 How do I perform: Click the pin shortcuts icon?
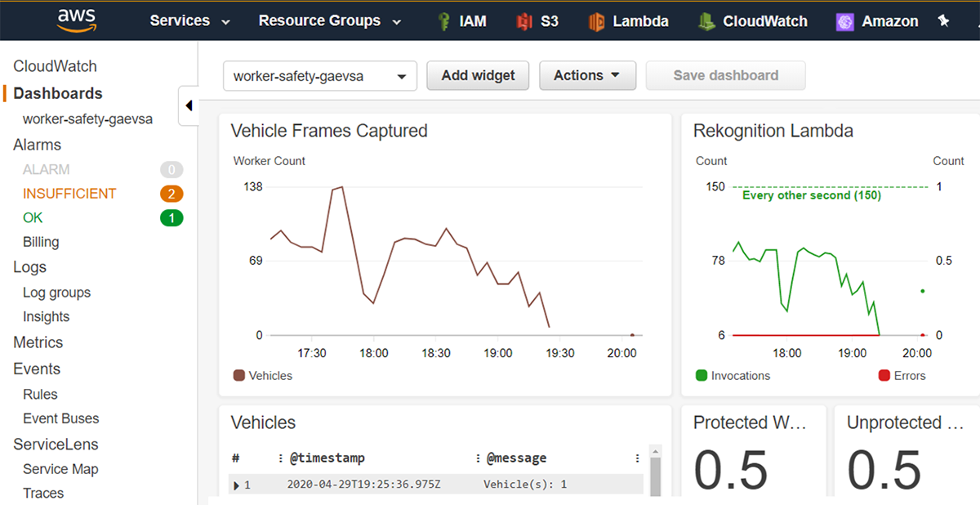944,21
